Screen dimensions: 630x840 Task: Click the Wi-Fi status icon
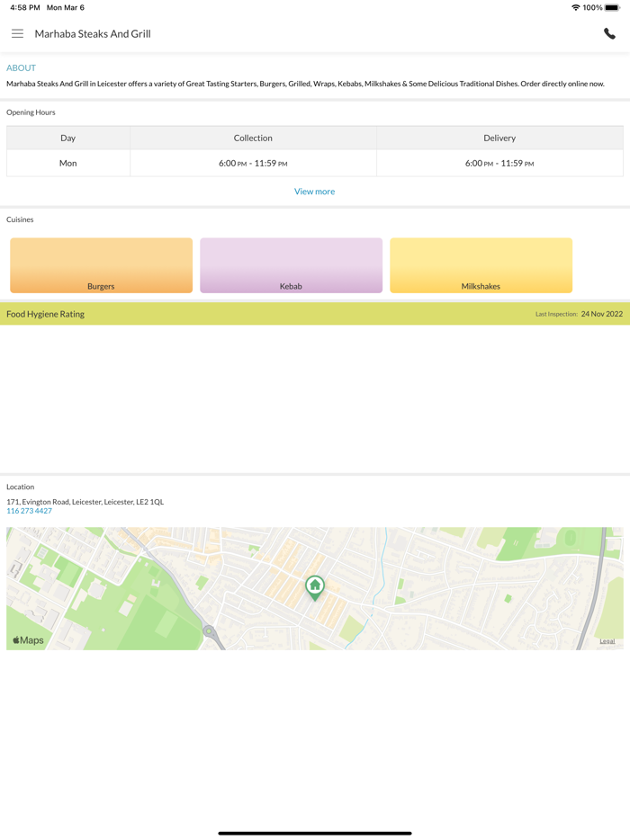[575, 7]
